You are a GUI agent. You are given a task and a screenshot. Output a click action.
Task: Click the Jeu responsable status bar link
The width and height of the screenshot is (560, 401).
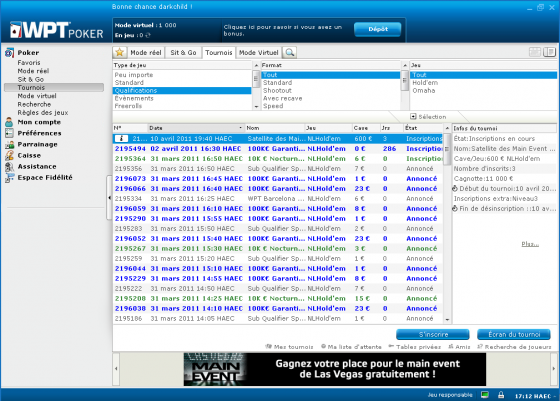[x=450, y=395]
